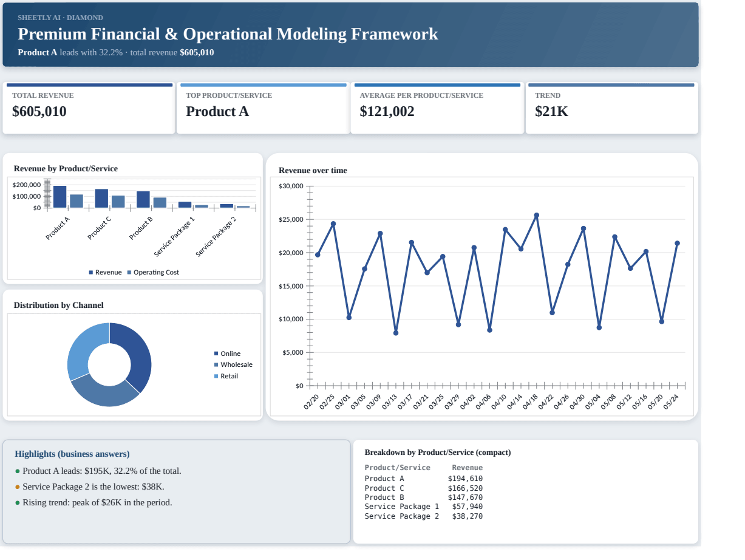Open the Average per Product/Service $121,002 card
The image size is (745, 560).
pyautogui.click(x=437, y=108)
